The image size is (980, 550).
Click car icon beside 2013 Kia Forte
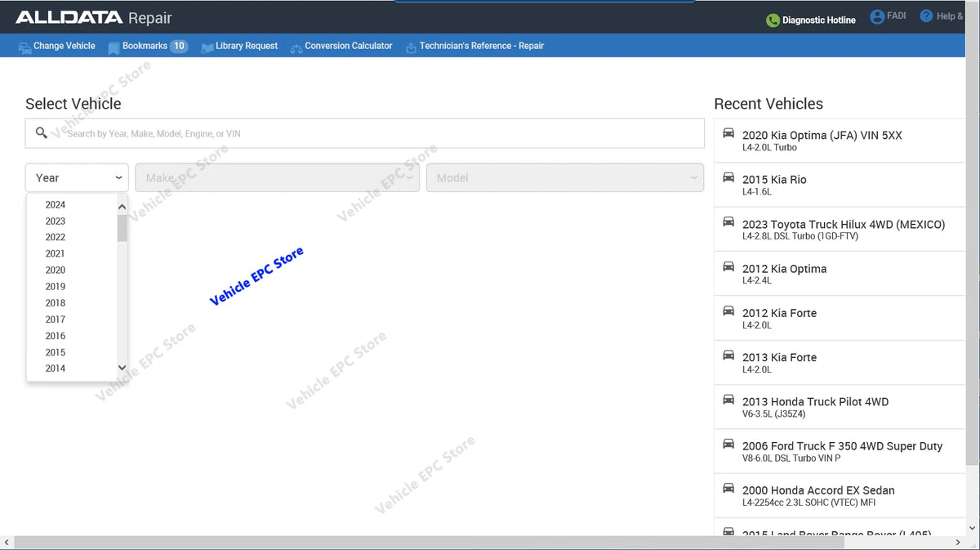(x=728, y=355)
